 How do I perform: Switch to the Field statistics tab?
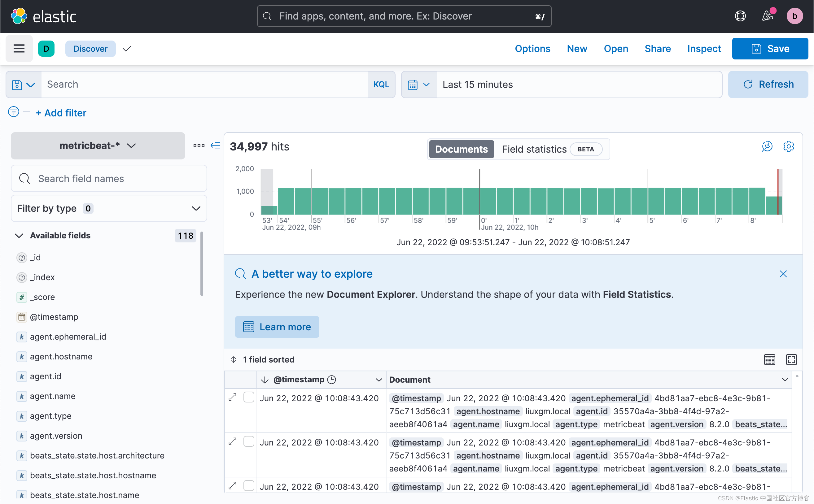click(534, 149)
